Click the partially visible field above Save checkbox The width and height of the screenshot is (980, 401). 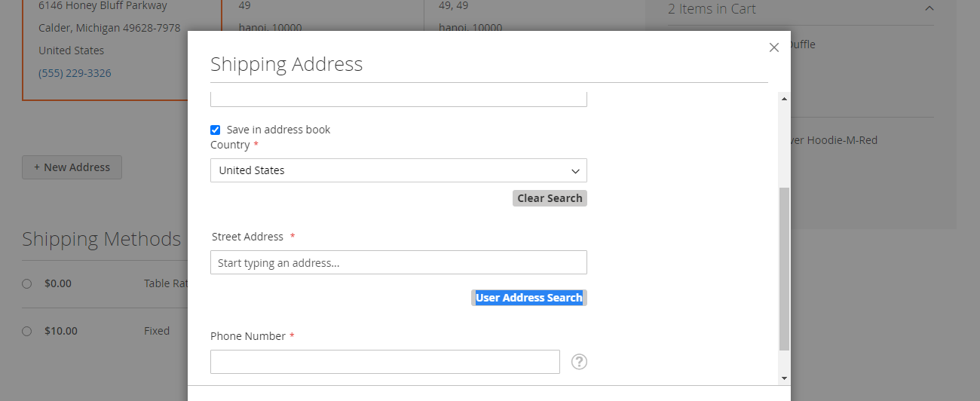(x=398, y=99)
